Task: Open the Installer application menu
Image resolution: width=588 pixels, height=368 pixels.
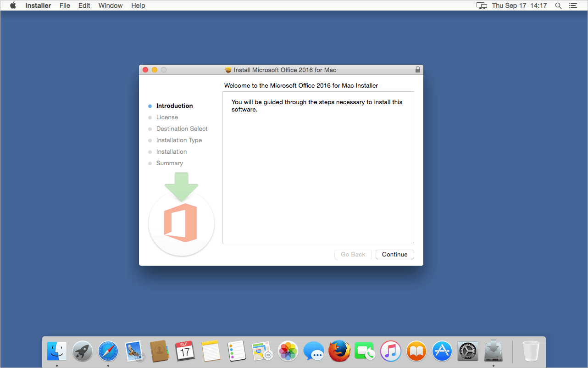Action: (38, 6)
